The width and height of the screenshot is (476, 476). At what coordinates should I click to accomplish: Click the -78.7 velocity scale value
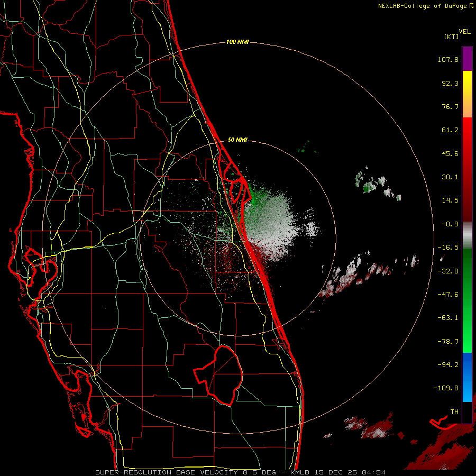click(x=448, y=342)
